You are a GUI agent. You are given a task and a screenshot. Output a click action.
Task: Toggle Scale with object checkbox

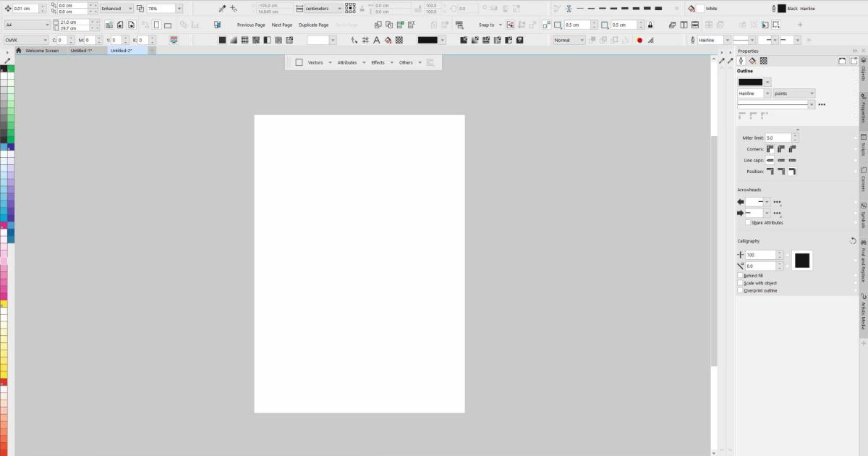(x=740, y=283)
